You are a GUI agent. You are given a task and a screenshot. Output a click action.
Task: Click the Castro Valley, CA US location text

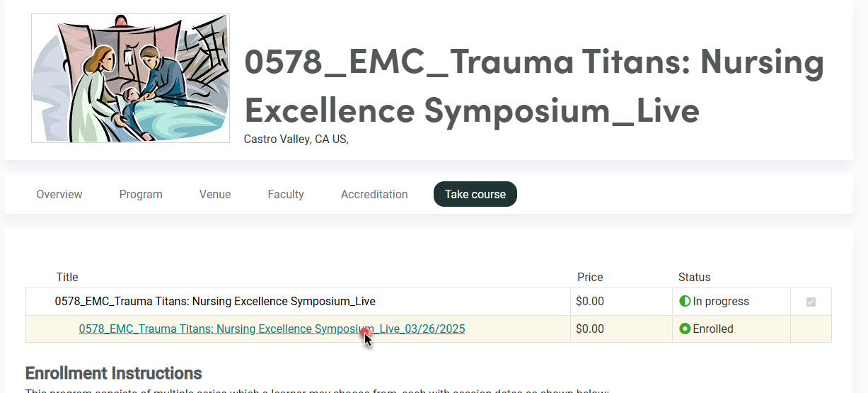click(296, 139)
